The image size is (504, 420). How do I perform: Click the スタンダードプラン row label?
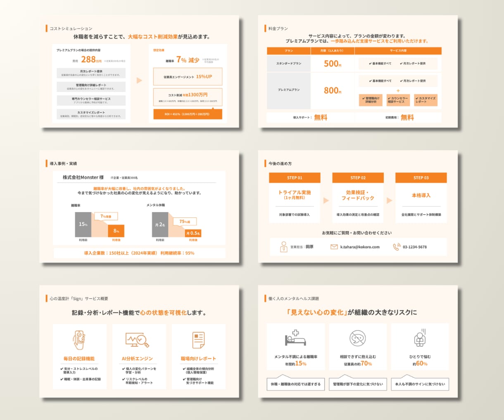289,64
